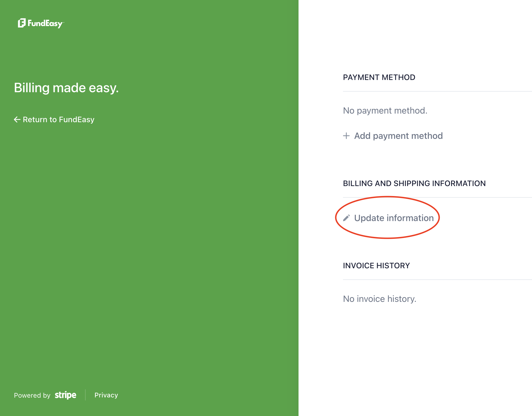This screenshot has height=416, width=532.
Task: Click the pencil edit icon
Action: (x=346, y=218)
